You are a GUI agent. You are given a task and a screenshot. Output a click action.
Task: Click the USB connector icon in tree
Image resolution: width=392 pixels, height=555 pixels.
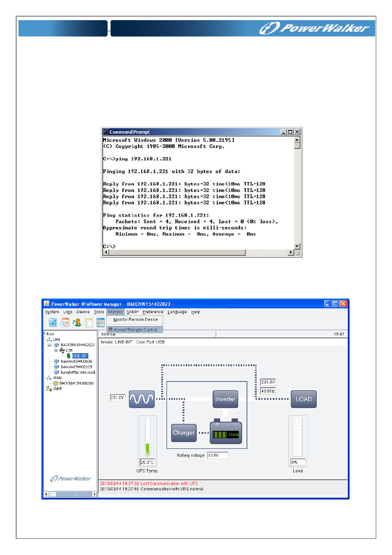[62, 350]
